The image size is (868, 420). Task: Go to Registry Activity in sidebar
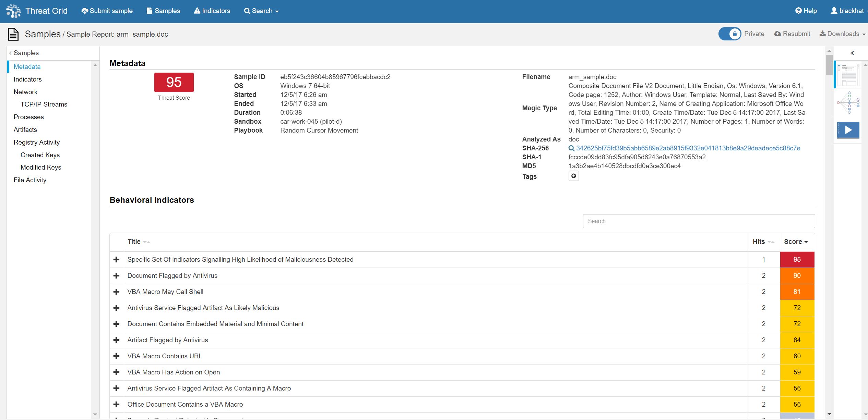pyautogui.click(x=37, y=142)
